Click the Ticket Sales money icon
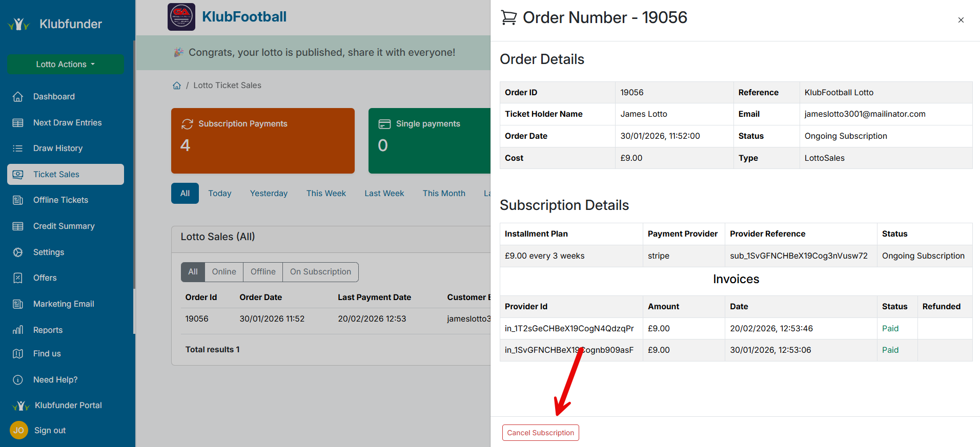980x447 pixels. [x=18, y=175]
